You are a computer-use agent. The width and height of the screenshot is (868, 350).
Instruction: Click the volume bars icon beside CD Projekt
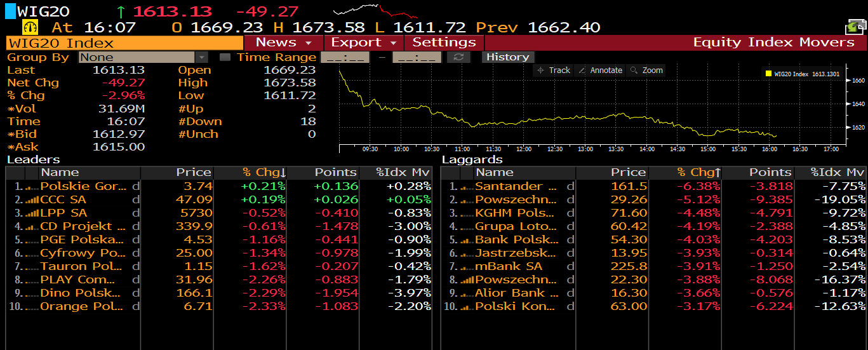pyautogui.click(x=32, y=227)
